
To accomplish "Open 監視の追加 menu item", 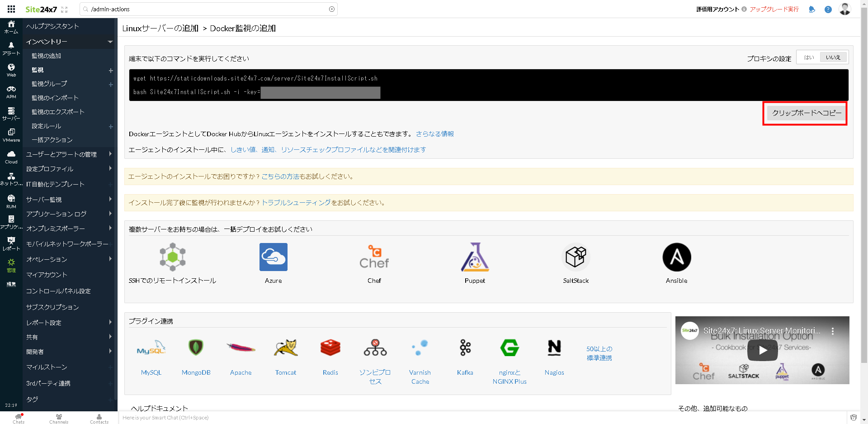I will coord(46,56).
